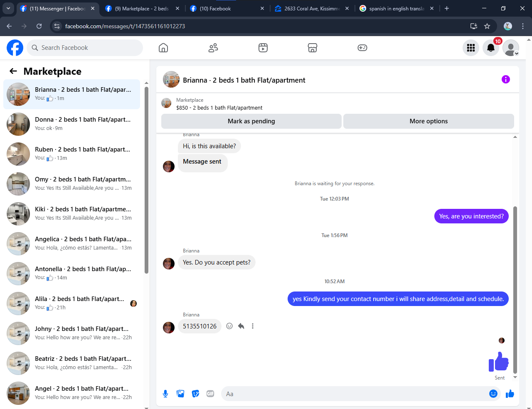This screenshot has height=409, width=532.
Task: Open Alila conversation in list
Action: click(x=71, y=304)
